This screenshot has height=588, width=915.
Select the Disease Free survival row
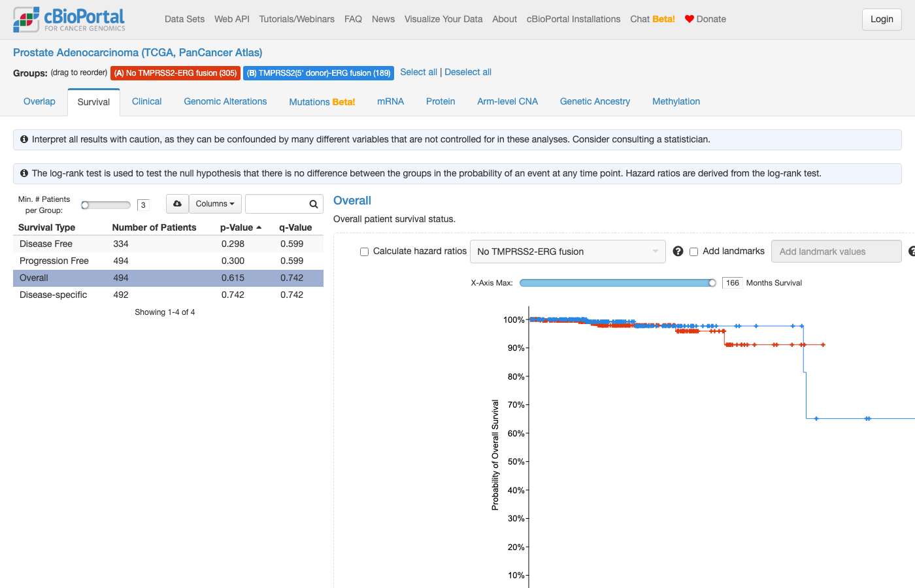[168, 244]
